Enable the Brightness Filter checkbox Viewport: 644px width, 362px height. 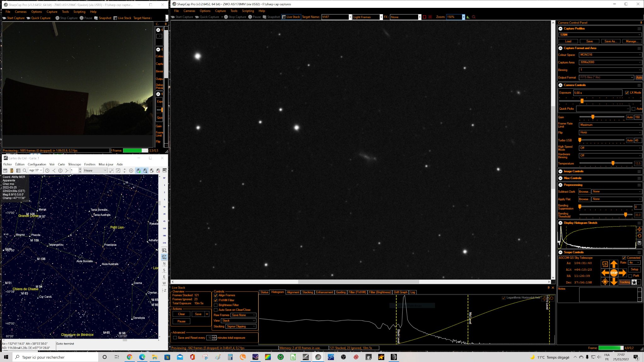click(216, 305)
